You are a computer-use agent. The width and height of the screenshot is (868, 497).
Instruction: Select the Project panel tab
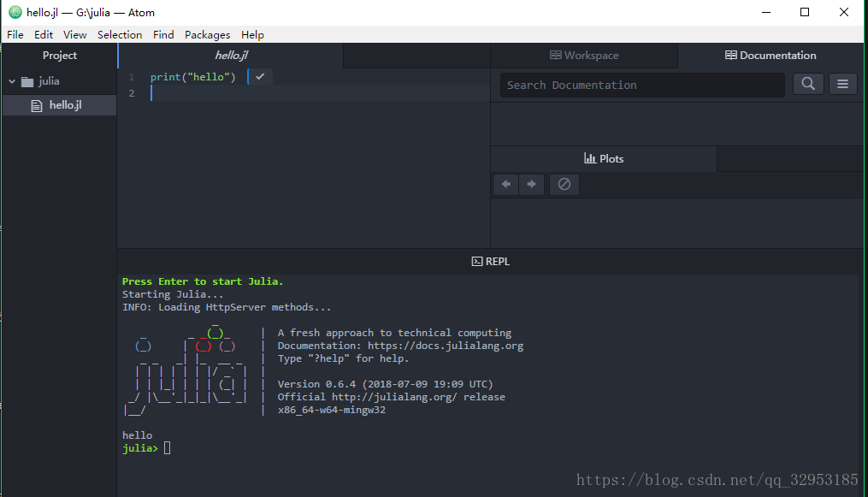coord(59,56)
